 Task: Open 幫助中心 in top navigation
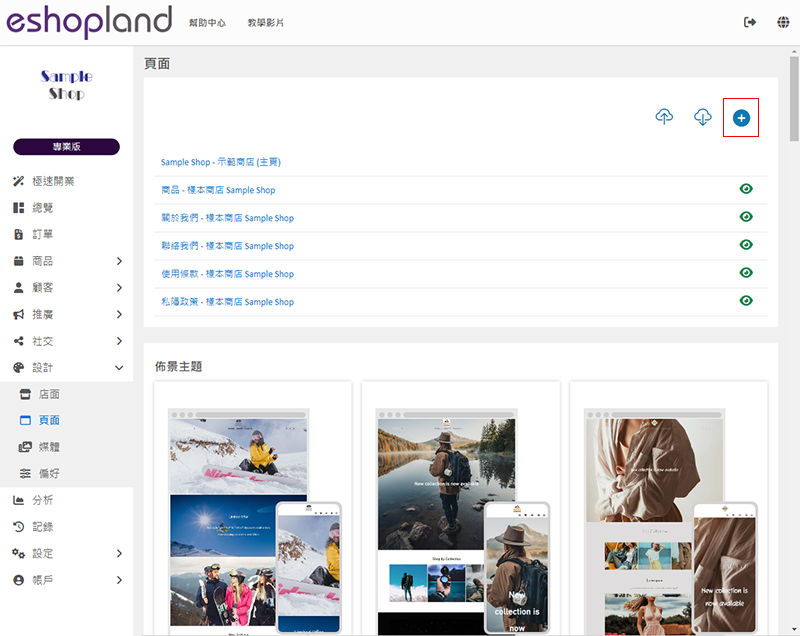[207, 22]
